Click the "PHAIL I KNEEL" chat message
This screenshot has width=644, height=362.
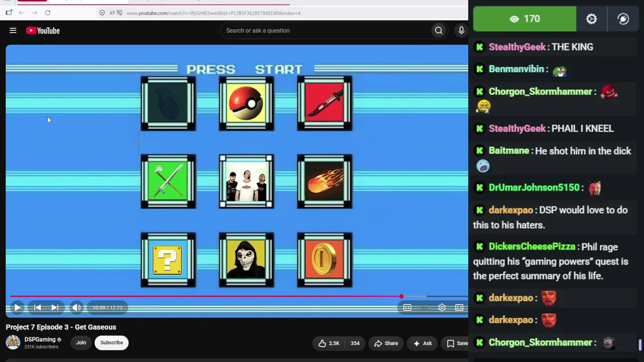[x=583, y=129]
